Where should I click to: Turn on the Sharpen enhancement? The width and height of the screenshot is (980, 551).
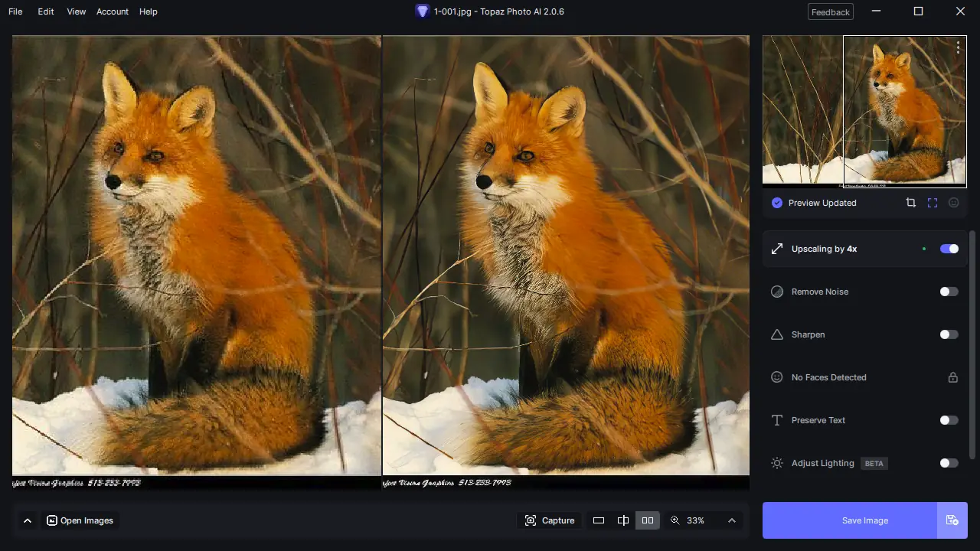coord(949,334)
